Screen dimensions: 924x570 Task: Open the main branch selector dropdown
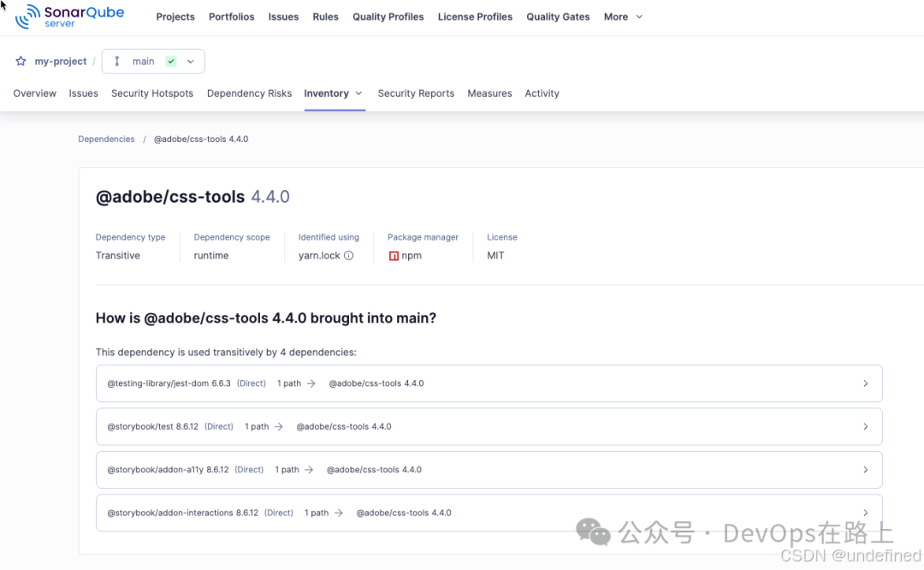coord(153,62)
